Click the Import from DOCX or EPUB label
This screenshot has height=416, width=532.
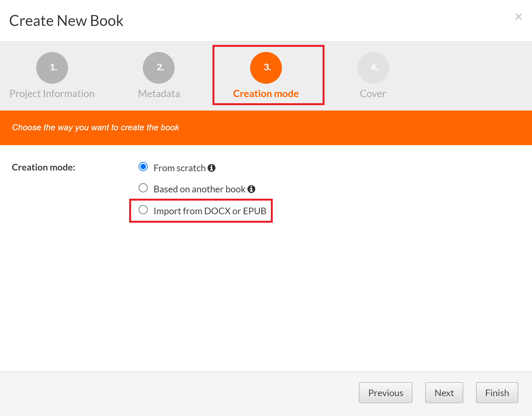click(x=210, y=211)
